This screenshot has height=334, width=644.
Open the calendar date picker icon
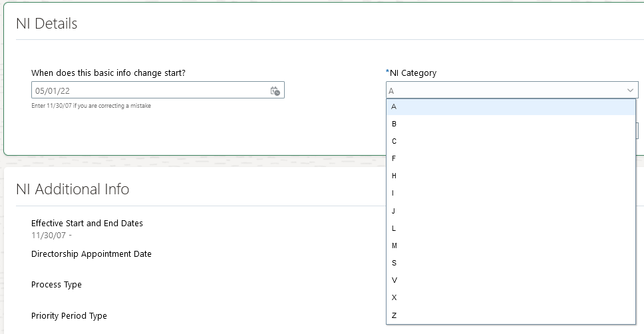275,90
